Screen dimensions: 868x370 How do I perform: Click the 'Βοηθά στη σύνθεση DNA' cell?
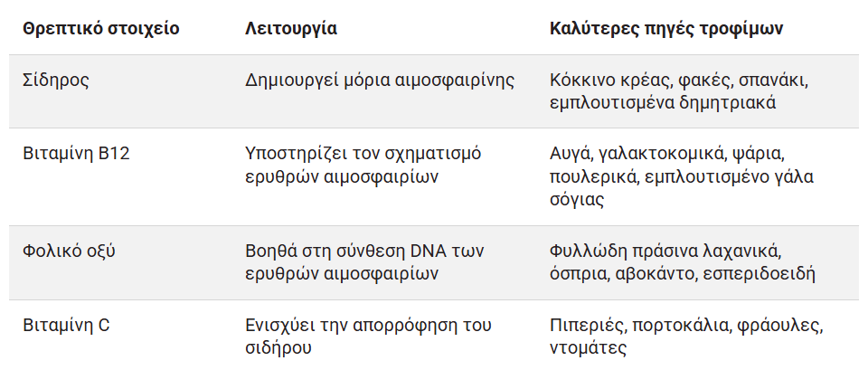pos(373,261)
